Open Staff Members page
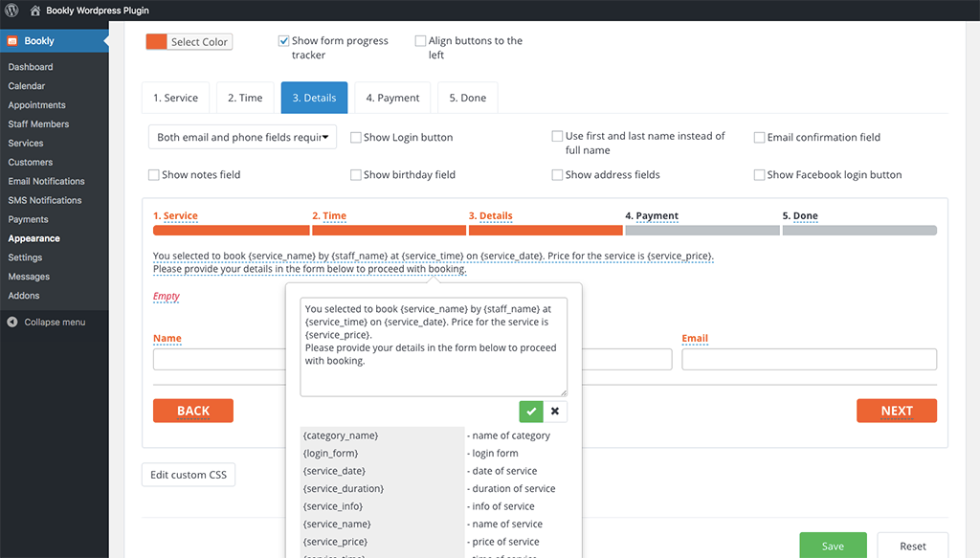This screenshot has height=558, width=980. (38, 123)
